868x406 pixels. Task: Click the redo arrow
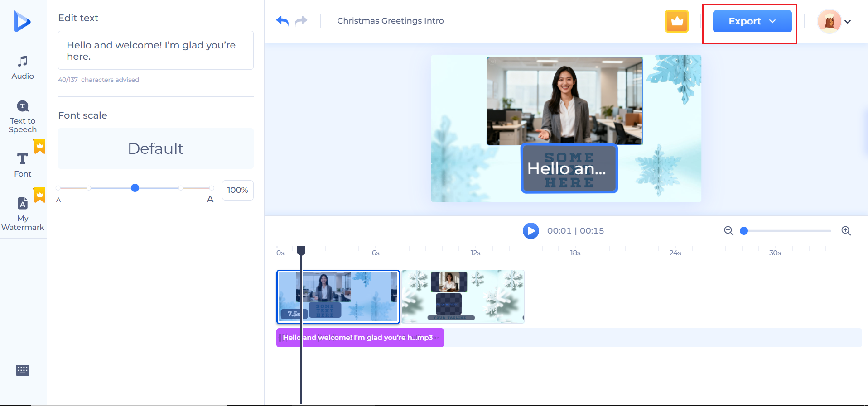[301, 21]
